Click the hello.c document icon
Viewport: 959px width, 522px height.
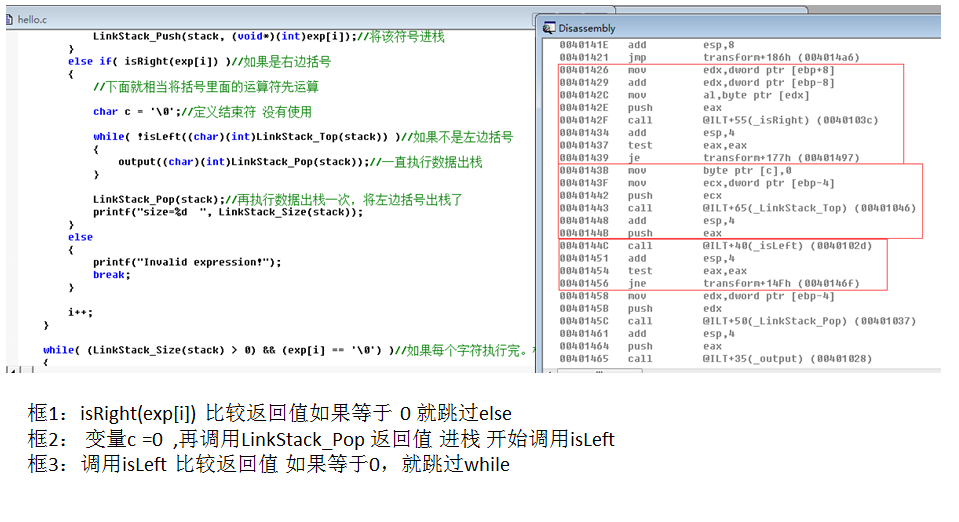coord(9,20)
